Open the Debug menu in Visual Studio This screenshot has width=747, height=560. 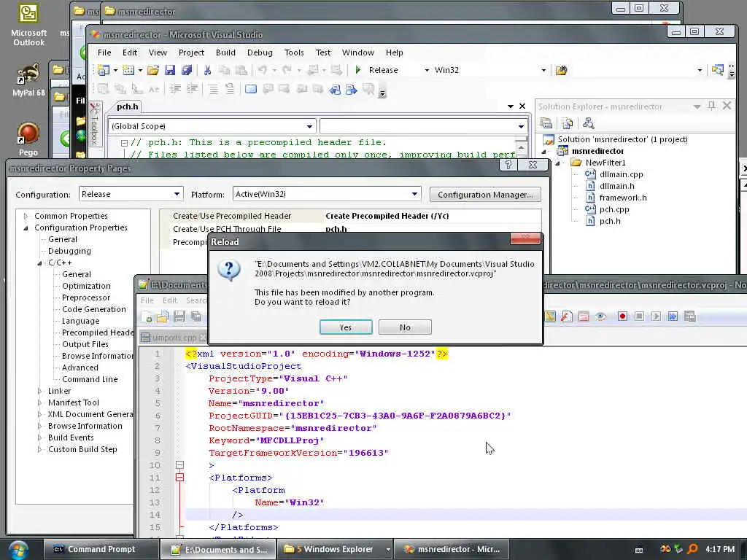click(260, 52)
